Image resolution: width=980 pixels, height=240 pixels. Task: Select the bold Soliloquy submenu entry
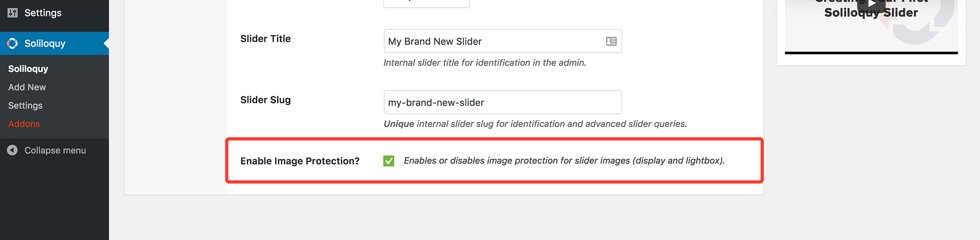click(x=28, y=69)
